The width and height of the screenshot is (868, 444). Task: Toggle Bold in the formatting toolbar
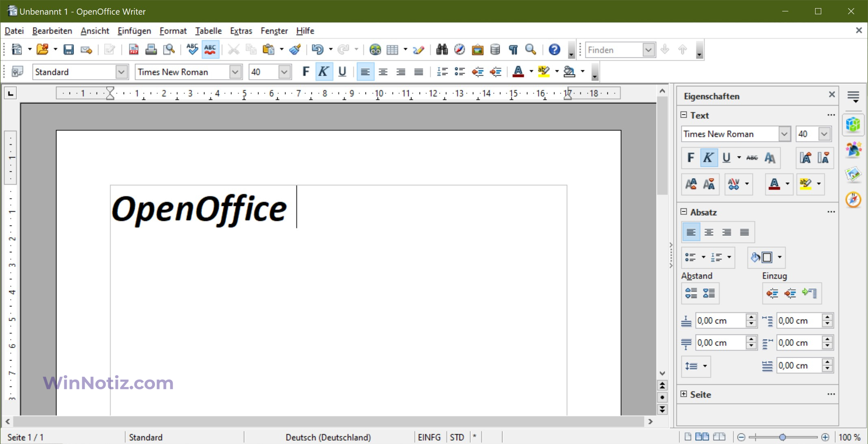pos(306,72)
